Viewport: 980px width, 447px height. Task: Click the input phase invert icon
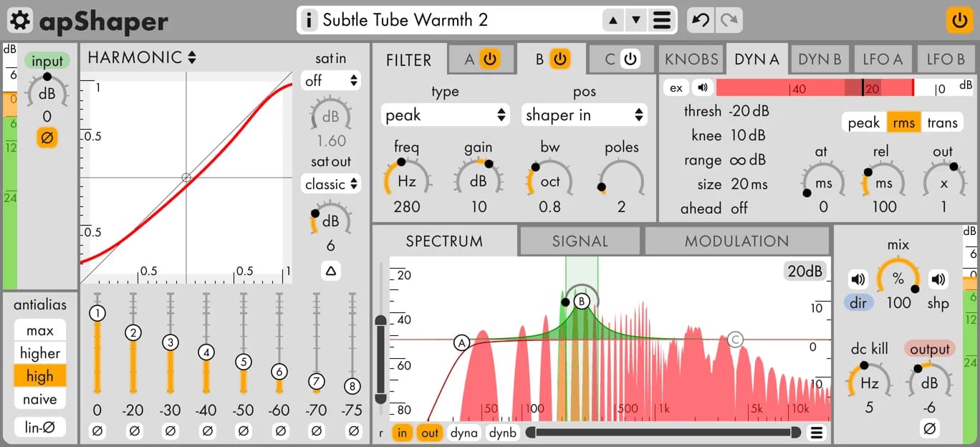47,138
